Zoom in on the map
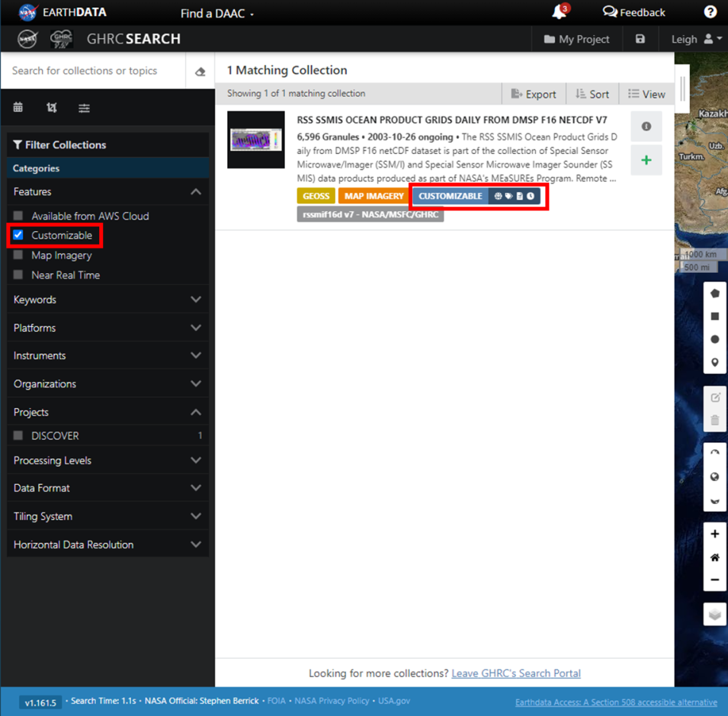The image size is (728, 716). pos(715,534)
